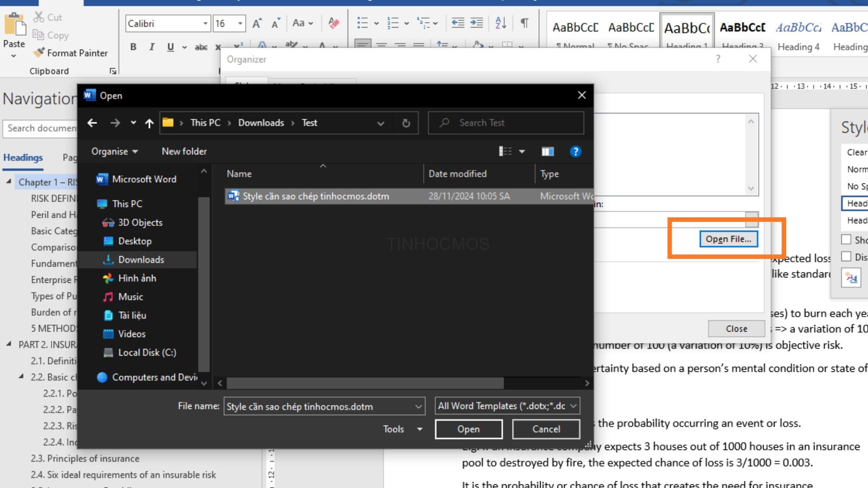
Task: Open the All Word Templates file type dropdown
Action: (x=507, y=406)
